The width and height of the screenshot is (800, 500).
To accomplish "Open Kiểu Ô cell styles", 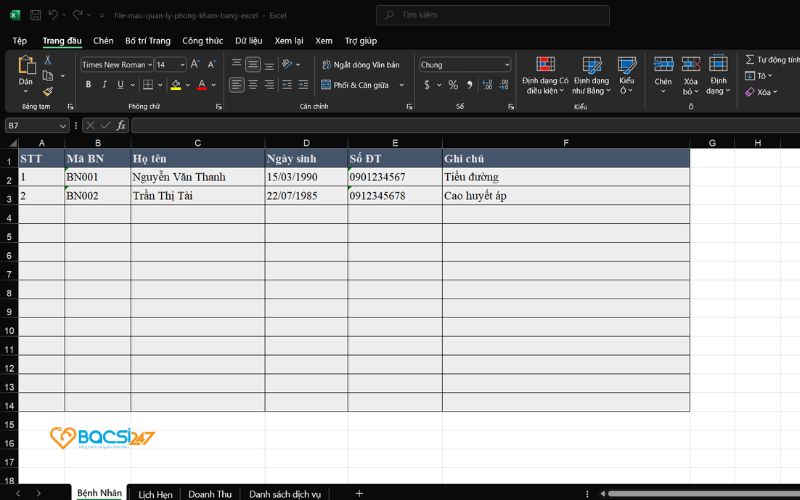I will pos(627,75).
